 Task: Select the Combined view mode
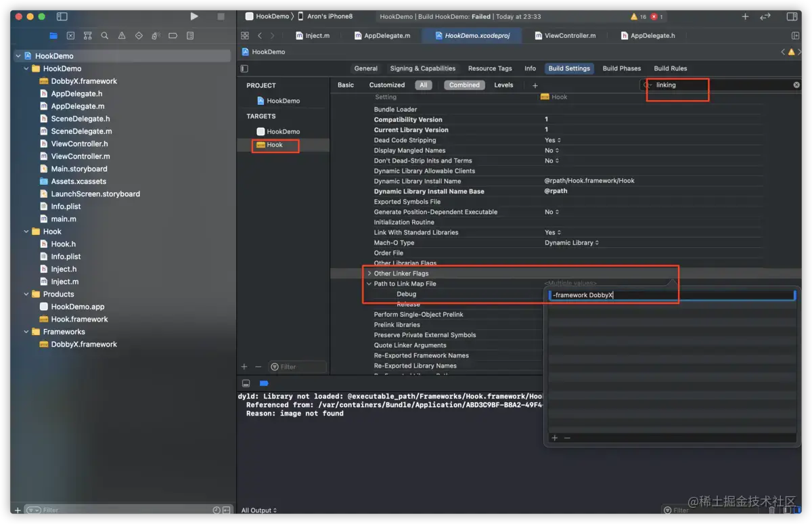[464, 85]
